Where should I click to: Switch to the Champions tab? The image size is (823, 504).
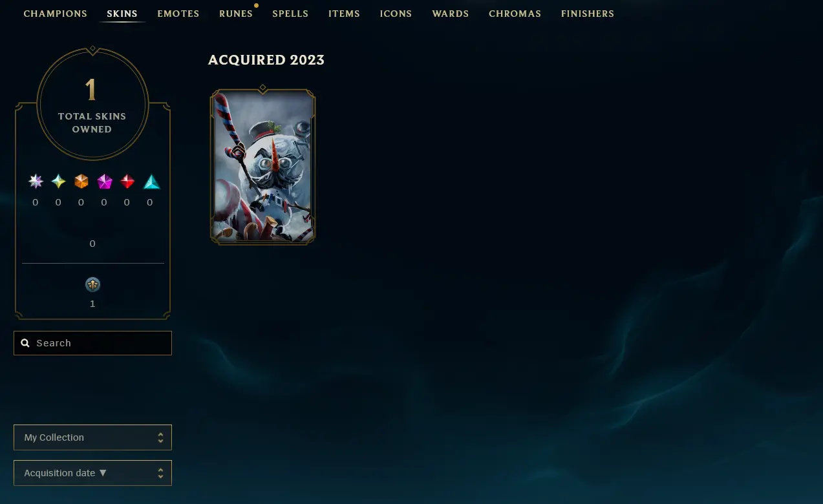pos(56,14)
